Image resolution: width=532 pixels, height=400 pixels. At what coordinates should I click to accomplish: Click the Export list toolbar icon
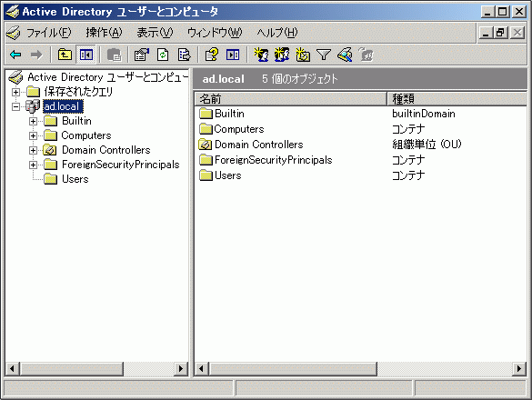click(185, 55)
